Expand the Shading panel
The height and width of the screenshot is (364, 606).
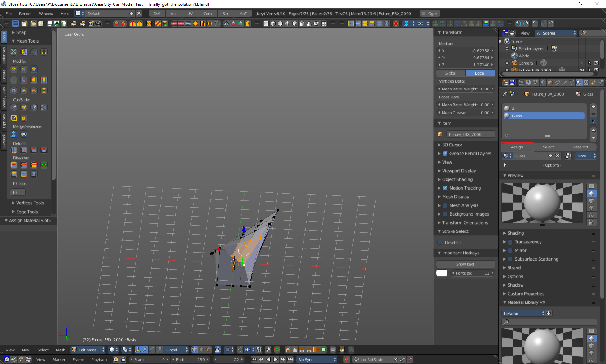(515, 233)
